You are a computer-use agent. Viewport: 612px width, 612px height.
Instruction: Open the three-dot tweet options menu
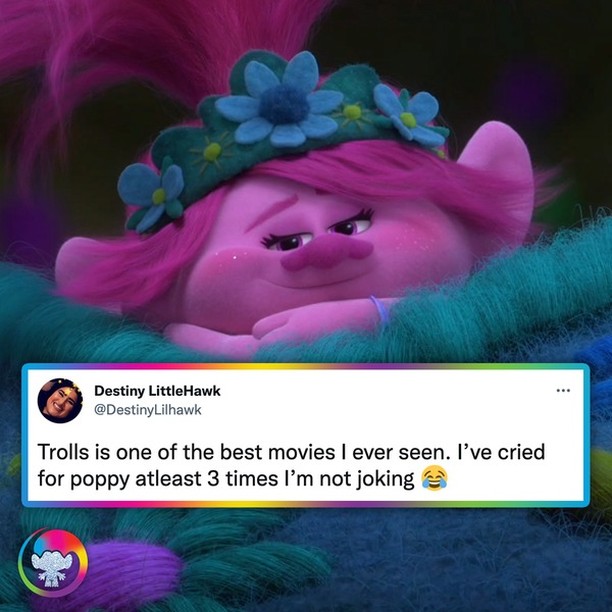click(x=563, y=390)
